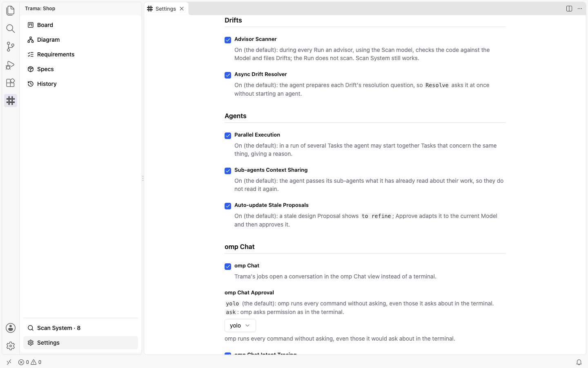Open the Run and Debug view
588x368 pixels.
(x=11, y=65)
